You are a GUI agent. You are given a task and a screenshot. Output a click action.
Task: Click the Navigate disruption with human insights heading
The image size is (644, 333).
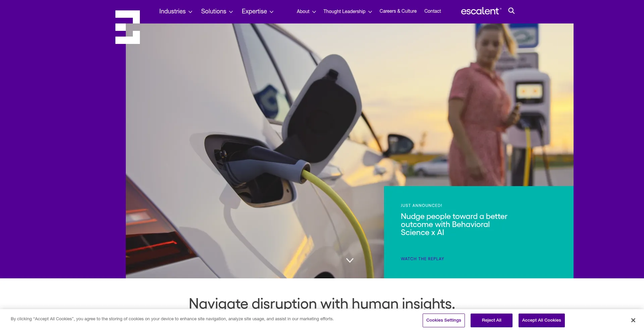322,303
